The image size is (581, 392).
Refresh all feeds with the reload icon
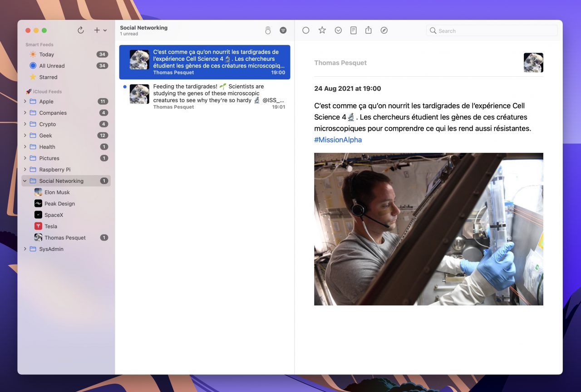[81, 30]
